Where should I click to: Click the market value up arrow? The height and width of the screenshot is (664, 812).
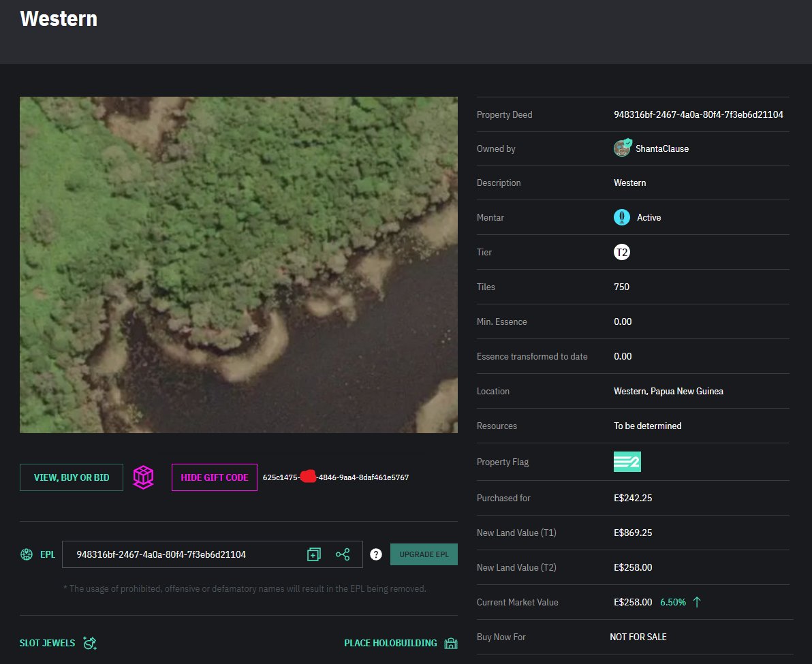point(697,602)
